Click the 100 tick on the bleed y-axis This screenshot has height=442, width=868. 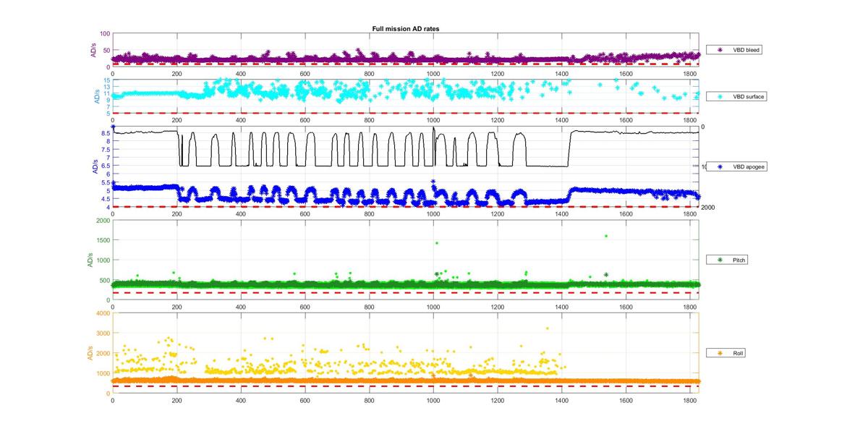click(105, 33)
